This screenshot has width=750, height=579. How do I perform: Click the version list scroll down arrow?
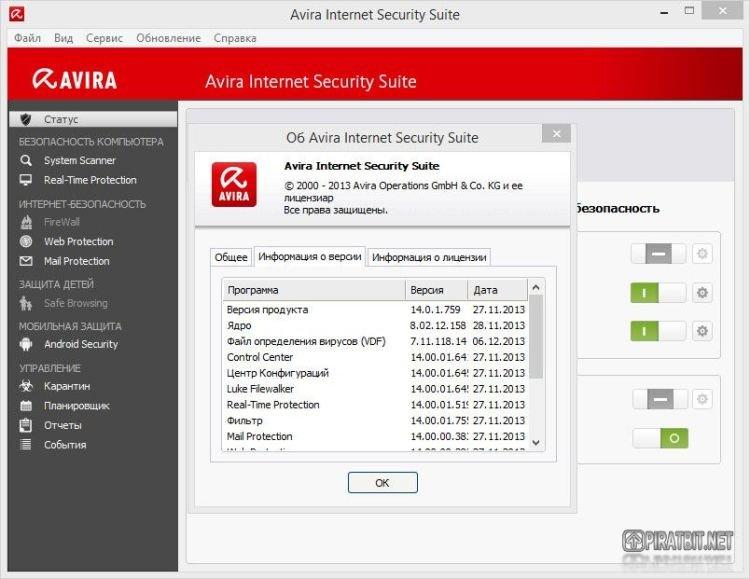coord(536,443)
